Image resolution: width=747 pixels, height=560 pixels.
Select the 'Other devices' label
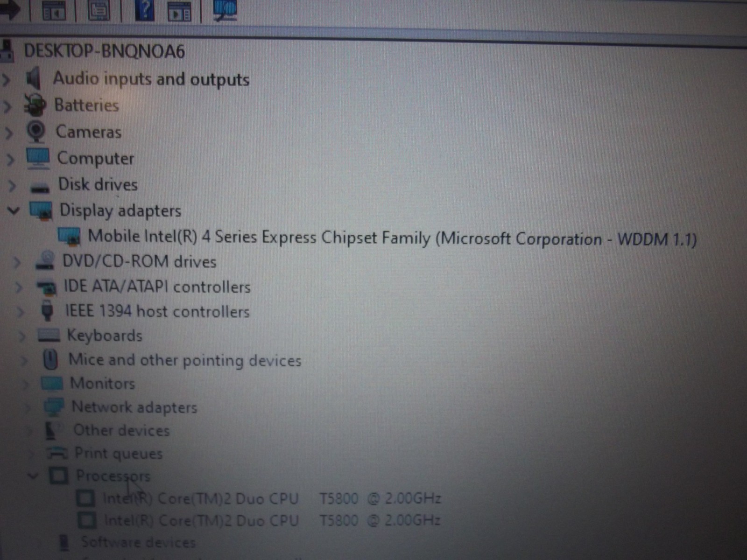tap(121, 430)
